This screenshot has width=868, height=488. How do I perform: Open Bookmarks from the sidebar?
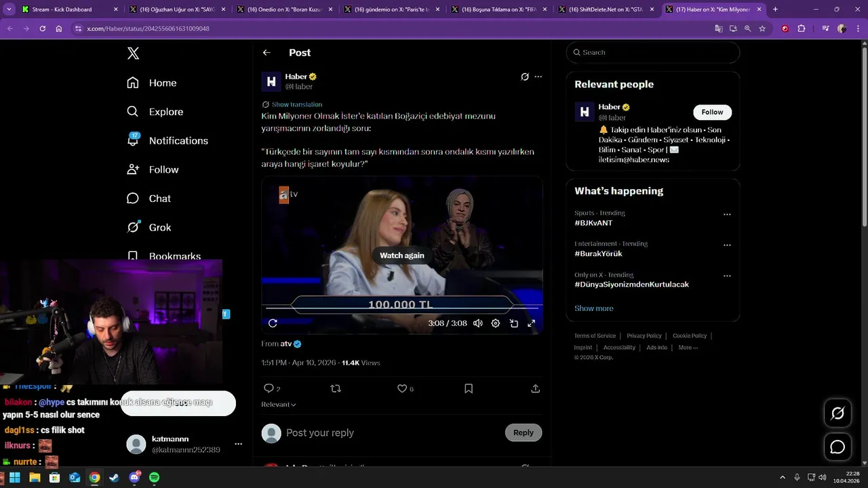163,256
